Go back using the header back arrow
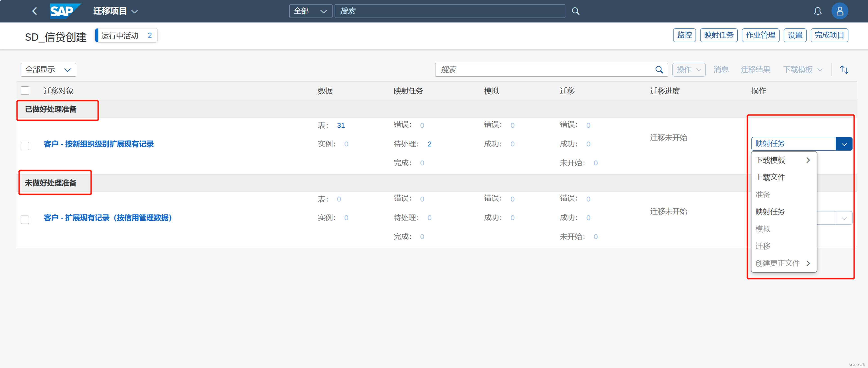This screenshot has height=368, width=868. point(34,11)
